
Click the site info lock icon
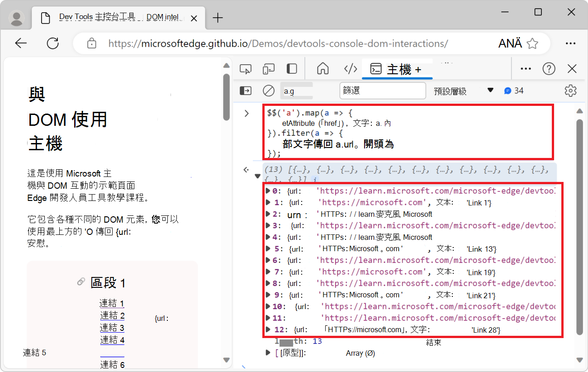tap(92, 43)
